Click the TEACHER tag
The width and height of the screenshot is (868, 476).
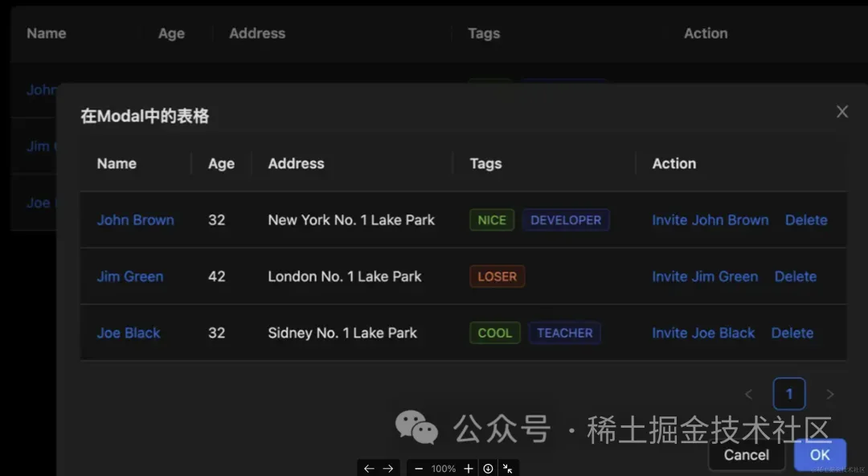tap(565, 333)
